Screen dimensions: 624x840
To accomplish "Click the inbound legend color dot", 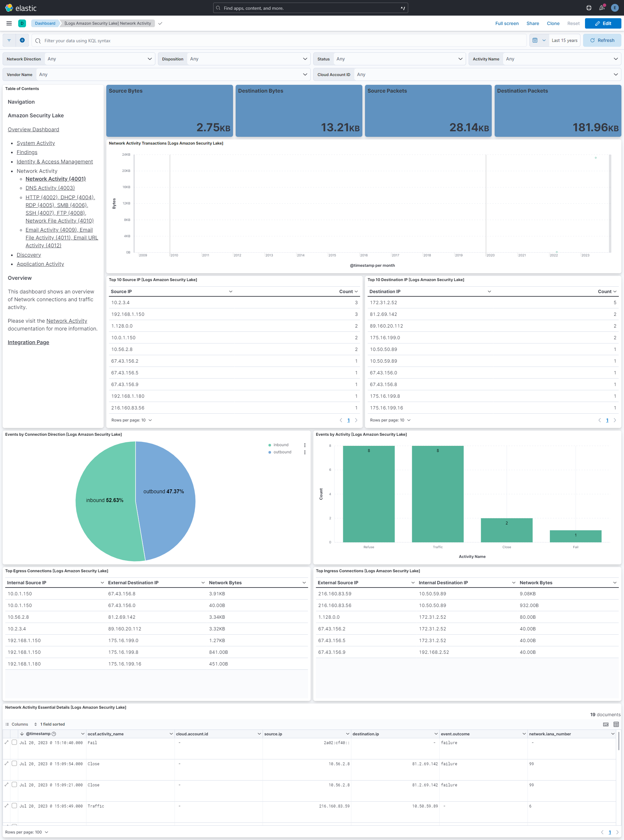I will click(270, 445).
